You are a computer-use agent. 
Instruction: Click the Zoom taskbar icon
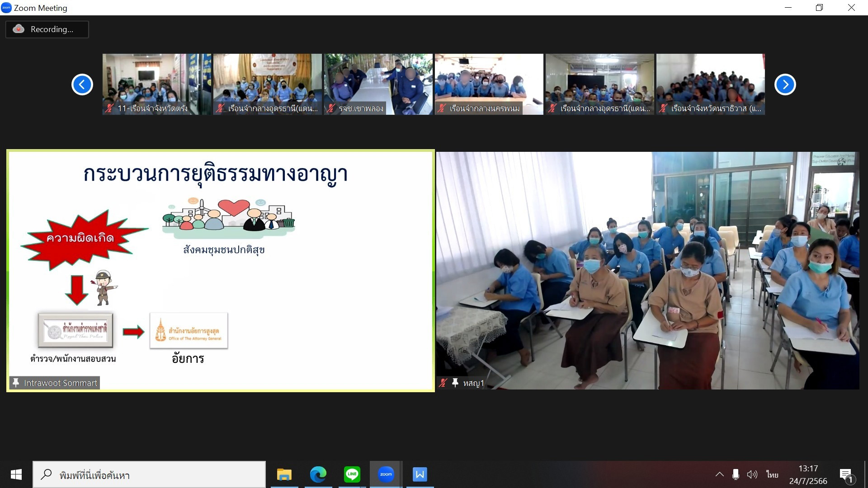386,474
